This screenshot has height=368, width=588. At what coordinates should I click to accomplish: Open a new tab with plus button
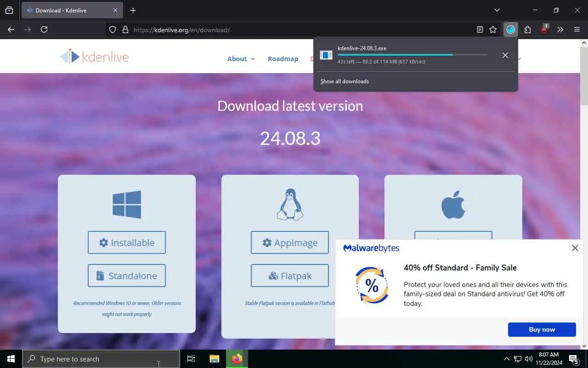(133, 10)
